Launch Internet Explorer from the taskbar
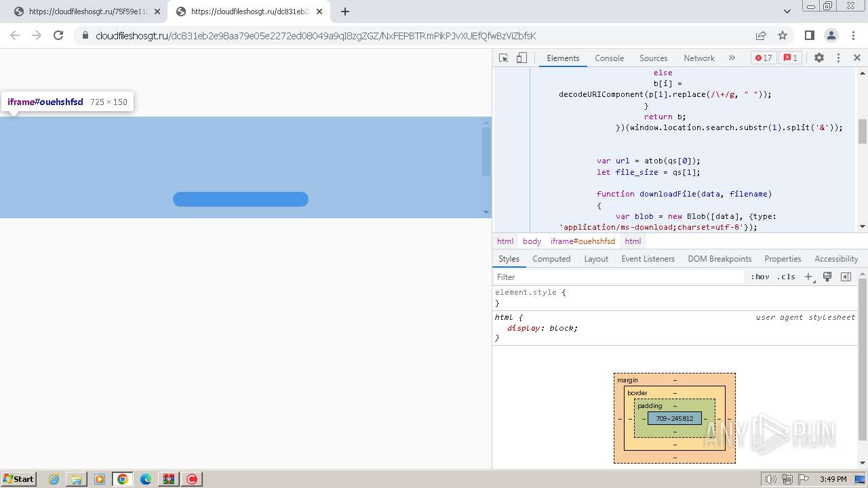Screen dimensions: 868x488 (x=54, y=479)
